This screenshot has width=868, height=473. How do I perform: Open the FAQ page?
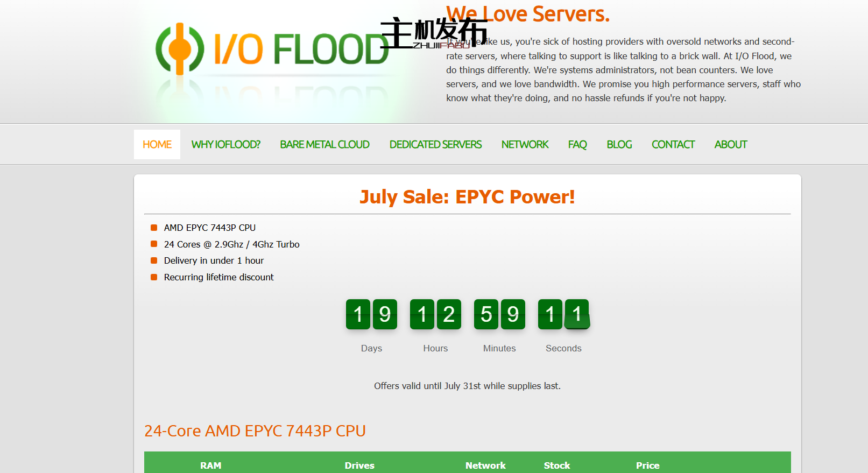(x=577, y=145)
